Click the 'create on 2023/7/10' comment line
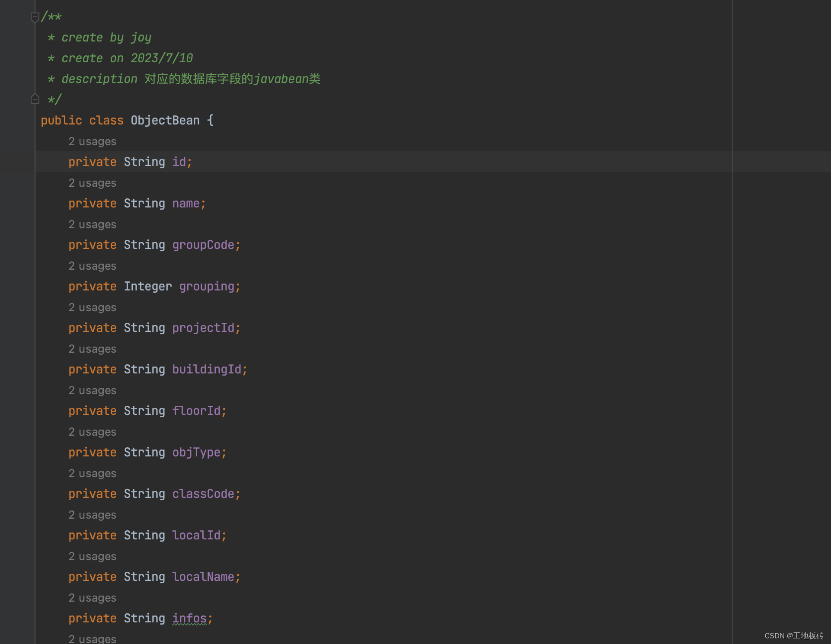 120,58
